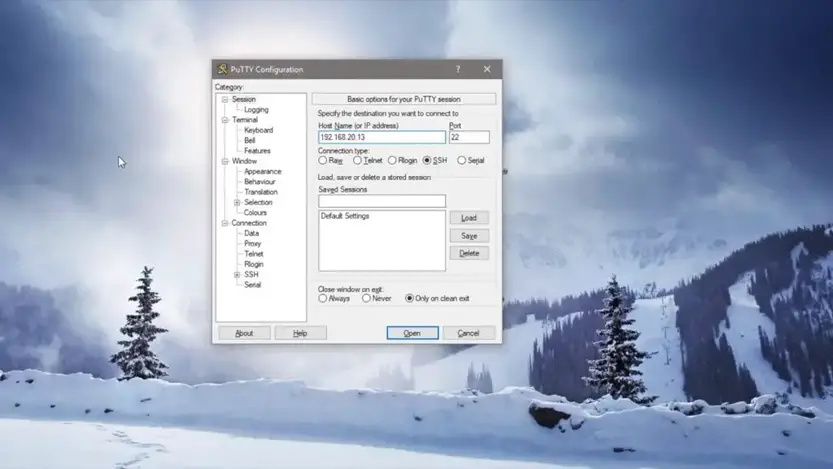Click the PuTTY icon in the title bar
The width and height of the screenshot is (833, 469).
tap(222, 69)
